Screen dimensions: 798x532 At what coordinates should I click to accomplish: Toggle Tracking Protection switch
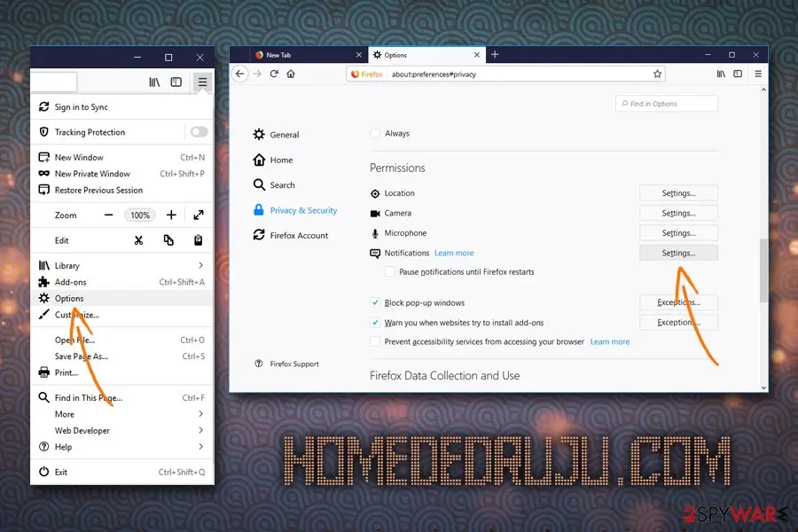tap(199, 132)
